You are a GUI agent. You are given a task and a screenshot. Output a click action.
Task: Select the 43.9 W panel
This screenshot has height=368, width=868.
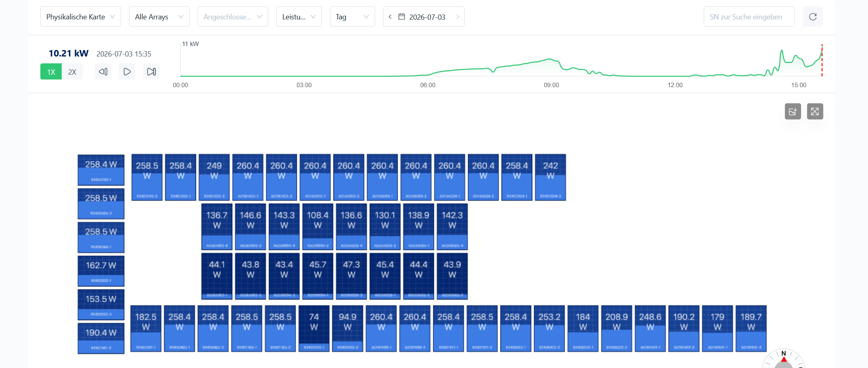(x=452, y=276)
